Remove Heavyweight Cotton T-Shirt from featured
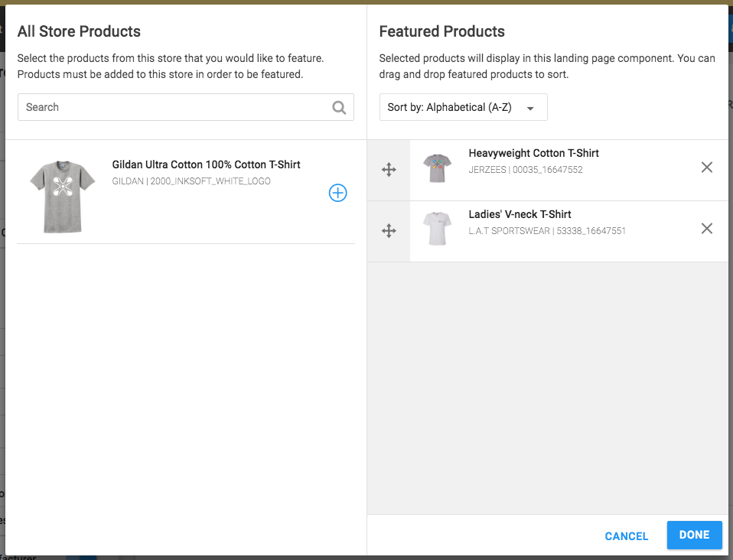The height and width of the screenshot is (560, 733). point(706,167)
